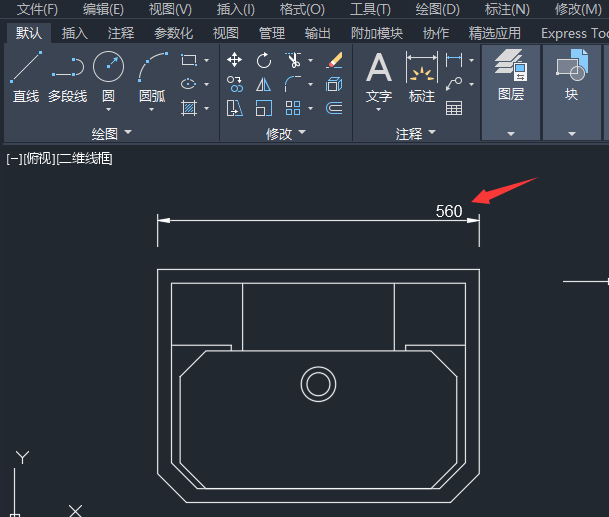Open the Block (块) panel

(572, 75)
